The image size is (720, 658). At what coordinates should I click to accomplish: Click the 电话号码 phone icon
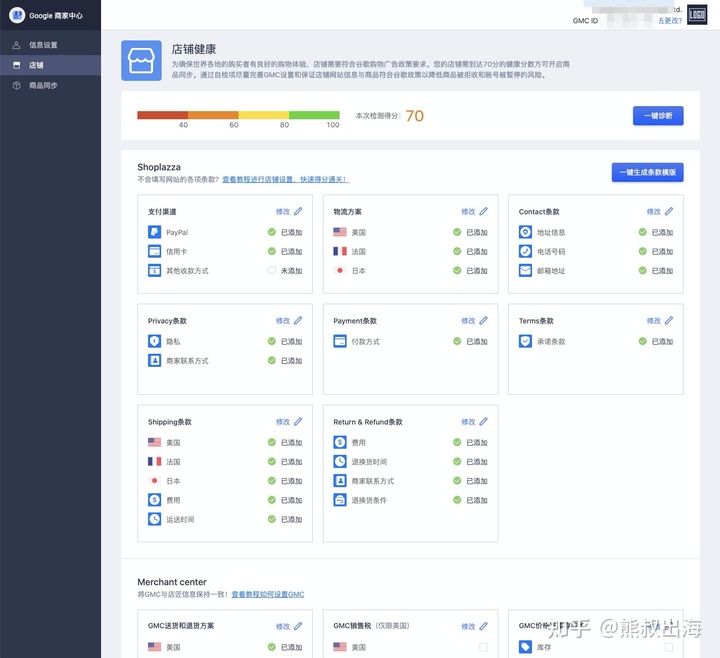click(525, 251)
